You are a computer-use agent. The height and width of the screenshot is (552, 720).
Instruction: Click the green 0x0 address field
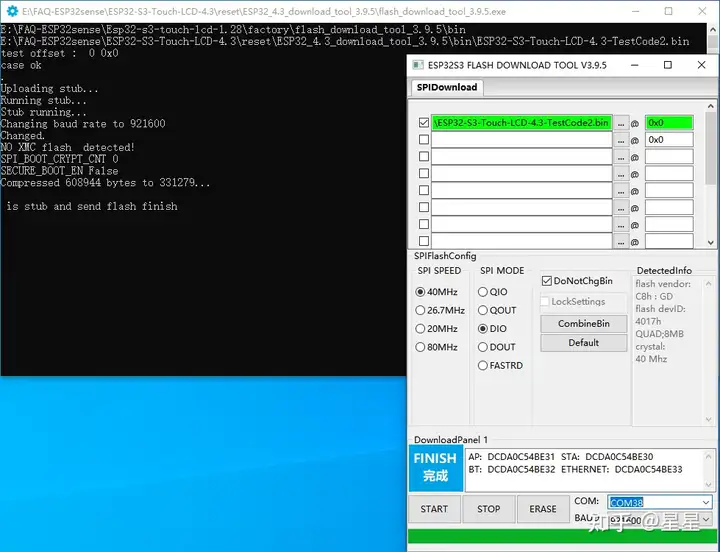pos(669,123)
